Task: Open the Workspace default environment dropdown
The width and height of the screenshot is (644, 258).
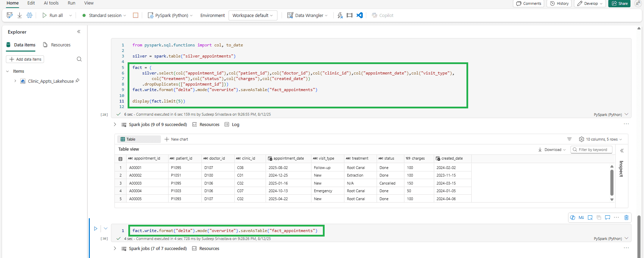Action: 253,15
